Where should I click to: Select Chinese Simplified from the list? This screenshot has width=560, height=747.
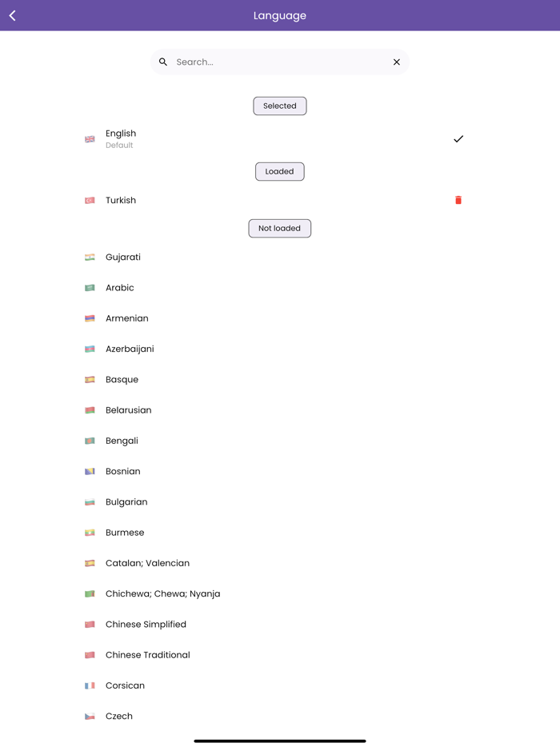[146, 624]
